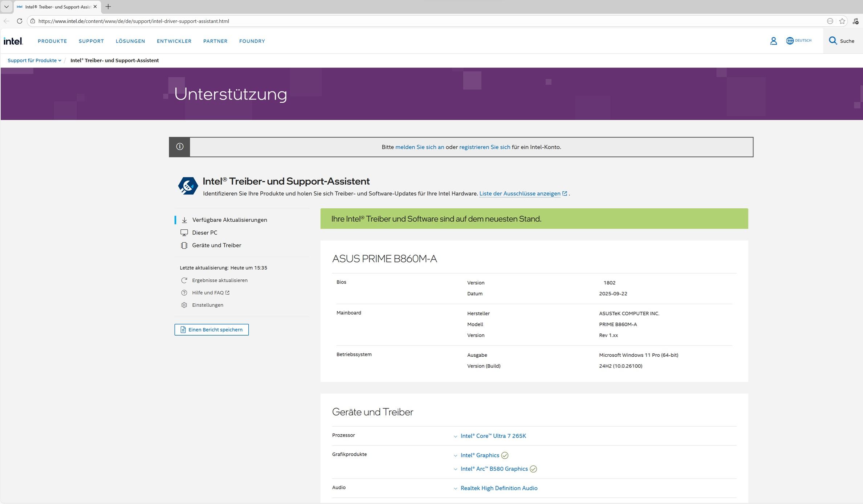
Task: Open the PRODUKTE menu
Action: coord(52,41)
